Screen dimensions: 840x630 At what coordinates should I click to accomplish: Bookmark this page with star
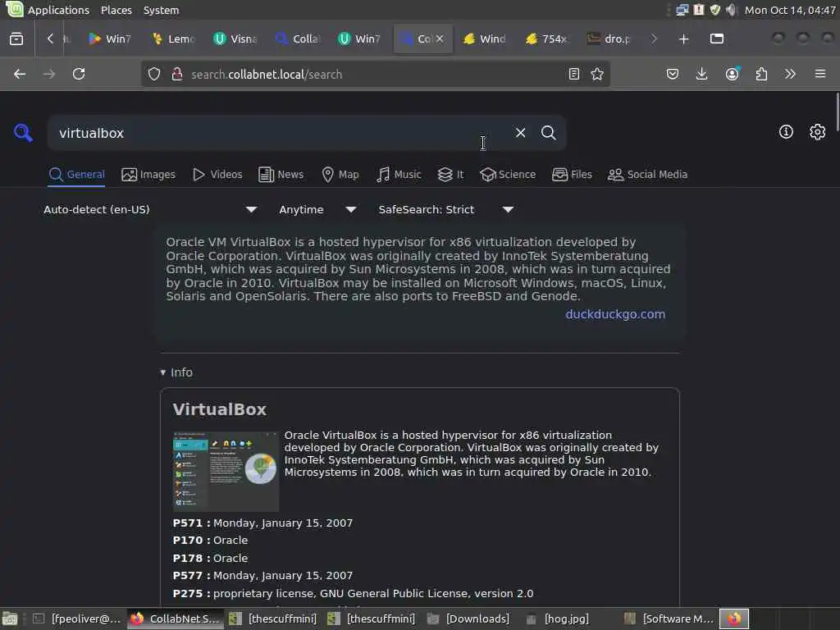[597, 74]
